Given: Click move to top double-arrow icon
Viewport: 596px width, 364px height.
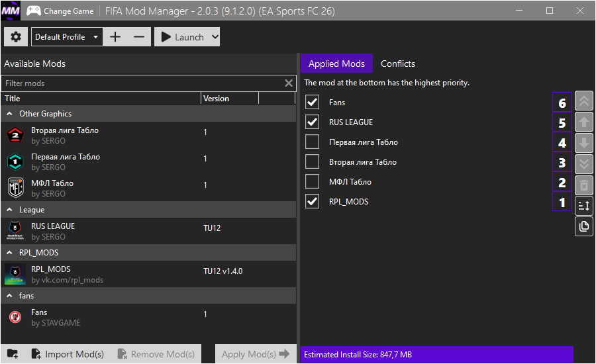Looking at the screenshot, I should click(584, 101).
